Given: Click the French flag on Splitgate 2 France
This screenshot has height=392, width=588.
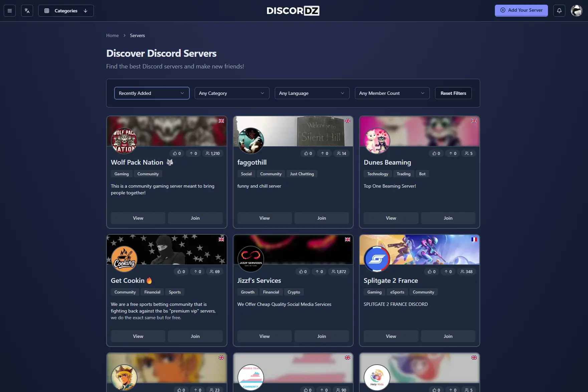Looking at the screenshot, I should point(474,239).
